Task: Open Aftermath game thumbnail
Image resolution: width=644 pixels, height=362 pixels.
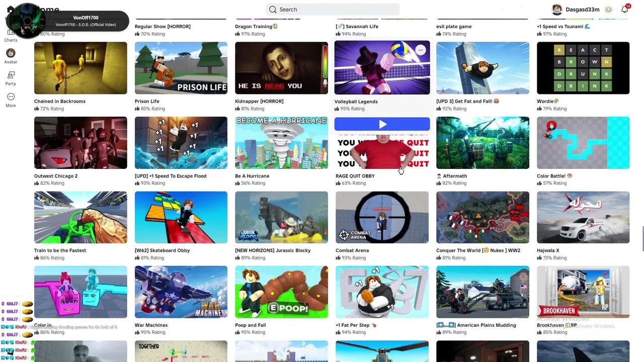Action: click(482, 143)
